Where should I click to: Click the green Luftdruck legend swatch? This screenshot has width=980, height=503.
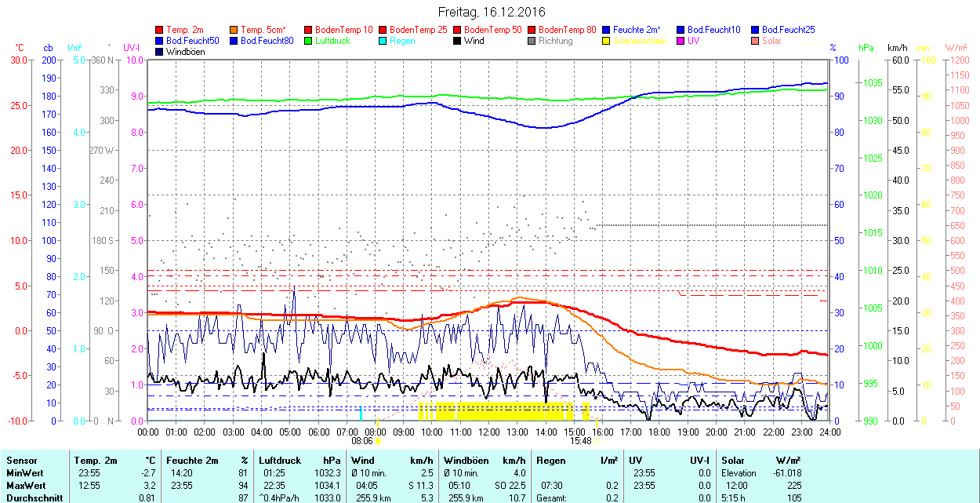click(309, 41)
